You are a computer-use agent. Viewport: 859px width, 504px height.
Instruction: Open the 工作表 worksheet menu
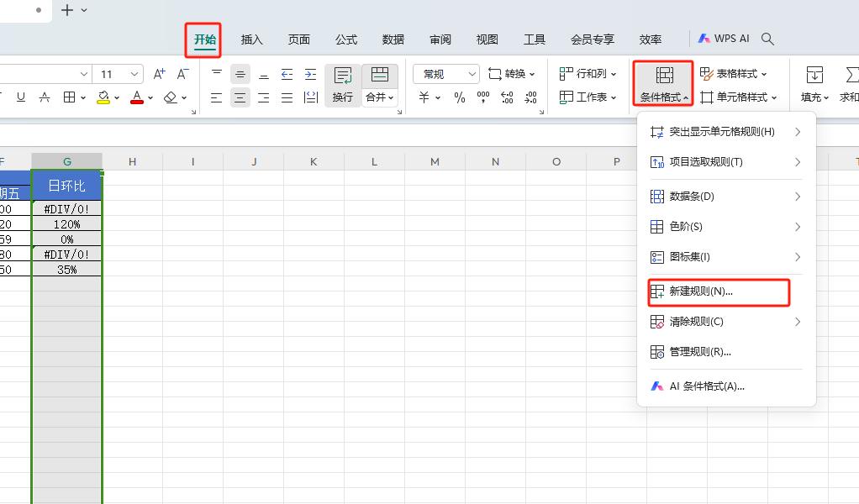(588, 97)
